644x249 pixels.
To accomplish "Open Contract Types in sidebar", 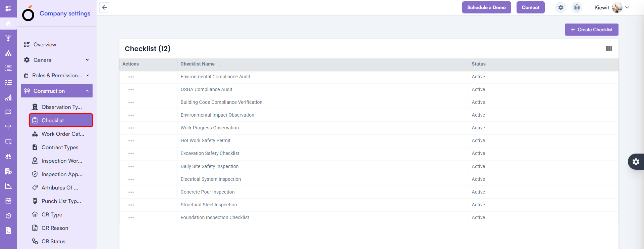I will point(61,147).
